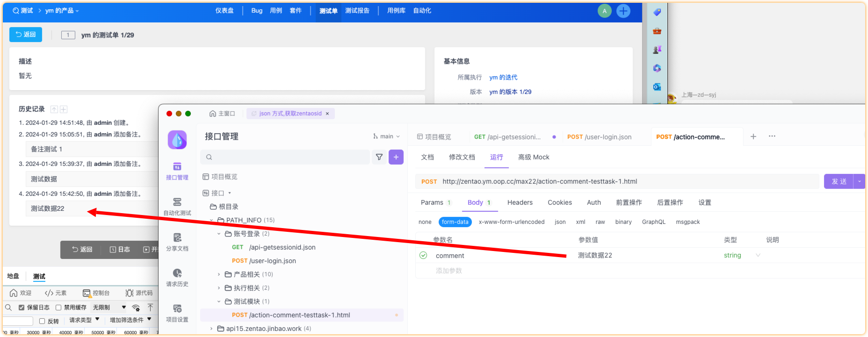This screenshot has height=337, width=868.
Task: Add a new request tab with the plus icon
Action: pos(753,136)
